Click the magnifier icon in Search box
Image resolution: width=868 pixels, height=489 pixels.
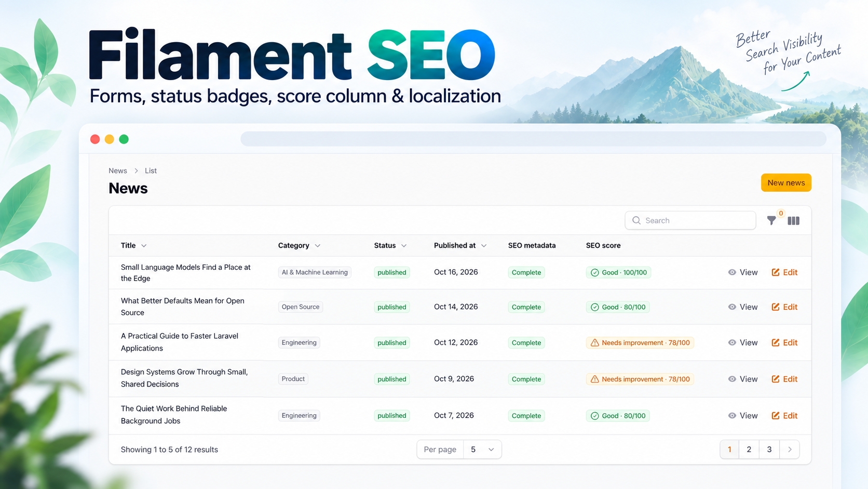click(636, 220)
